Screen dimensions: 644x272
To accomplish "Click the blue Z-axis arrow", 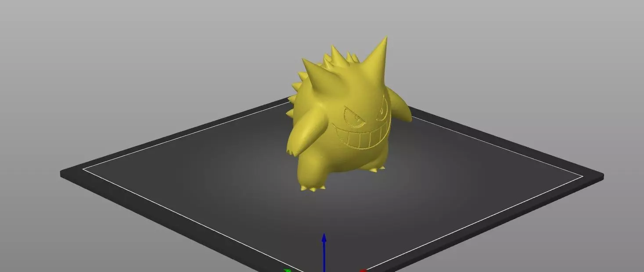I will 324,253.
